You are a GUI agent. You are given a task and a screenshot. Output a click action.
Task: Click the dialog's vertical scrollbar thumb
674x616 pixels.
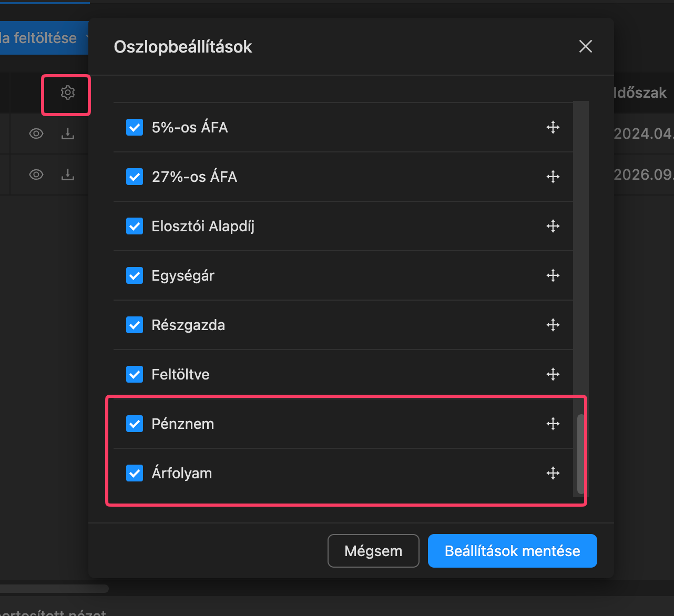pyautogui.click(x=580, y=454)
